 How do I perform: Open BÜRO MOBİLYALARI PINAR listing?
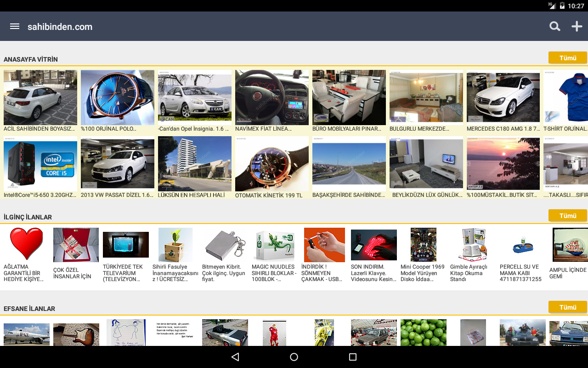click(349, 101)
